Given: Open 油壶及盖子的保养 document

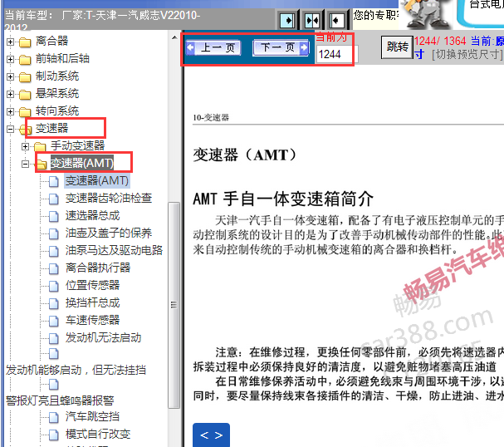Looking at the screenshot, I should coord(109,233).
